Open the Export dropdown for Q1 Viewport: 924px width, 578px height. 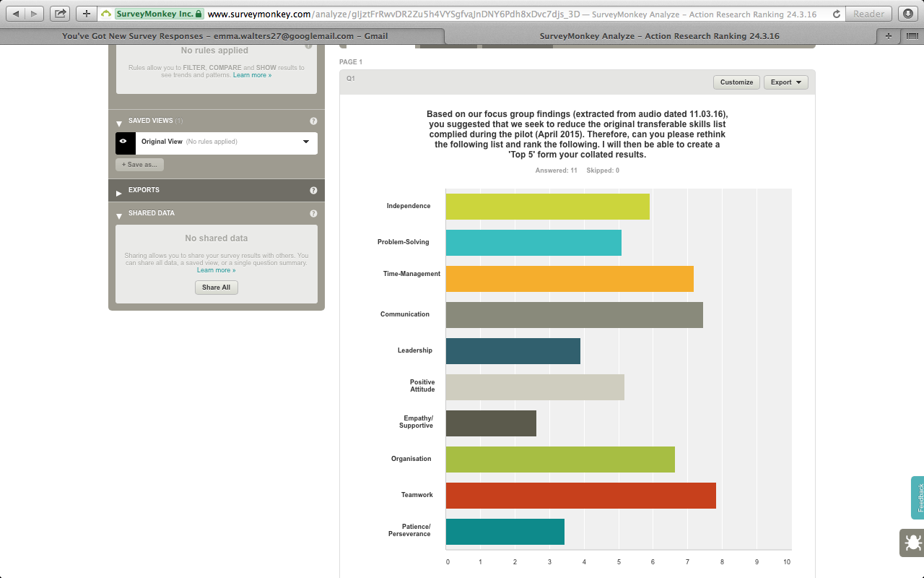coord(785,82)
